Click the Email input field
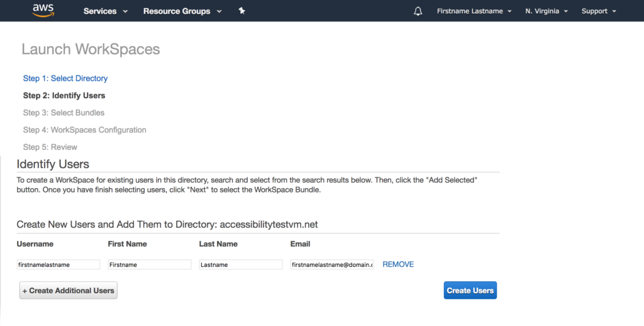This screenshot has height=326, width=644. (x=332, y=264)
